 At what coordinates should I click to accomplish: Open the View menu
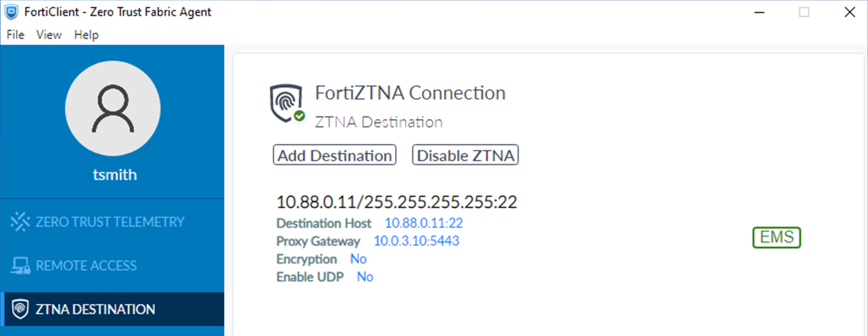point(49,35)
